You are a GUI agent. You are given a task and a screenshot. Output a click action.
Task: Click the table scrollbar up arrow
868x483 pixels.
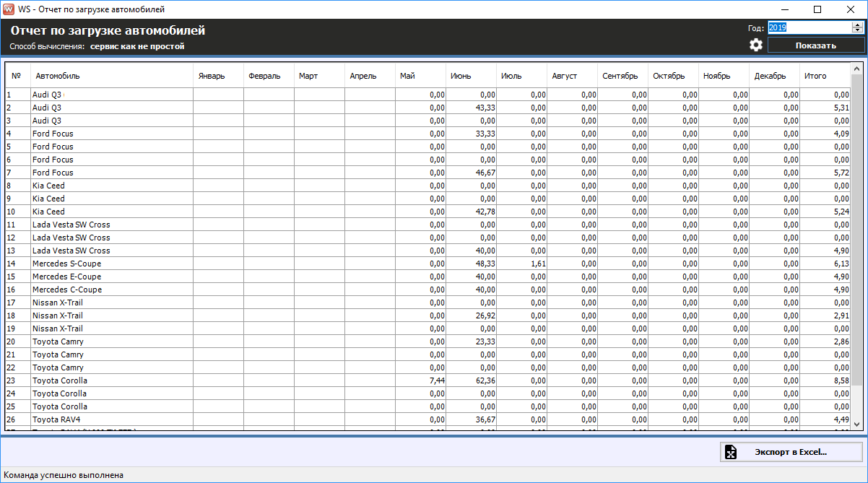click(x=857, y=69)
